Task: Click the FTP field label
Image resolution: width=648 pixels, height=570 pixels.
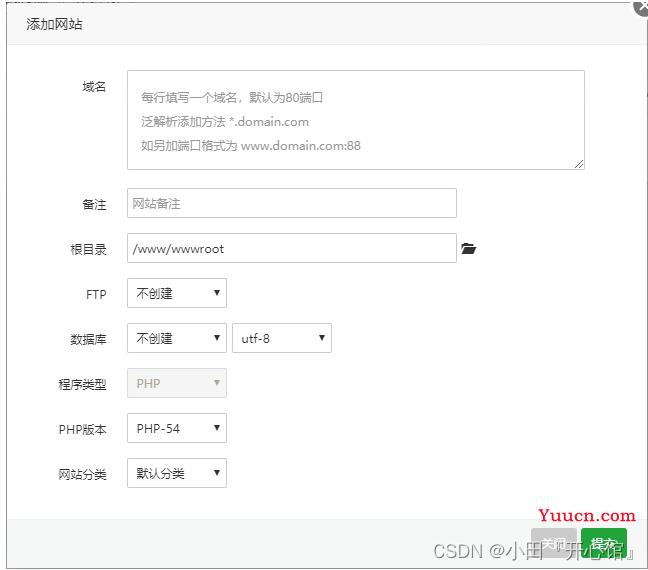Action: [96, 295]
